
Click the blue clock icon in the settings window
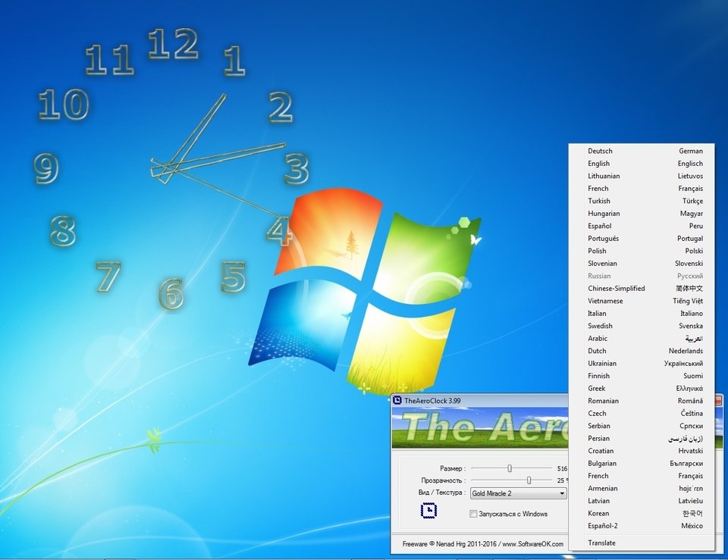pos(428,510)
